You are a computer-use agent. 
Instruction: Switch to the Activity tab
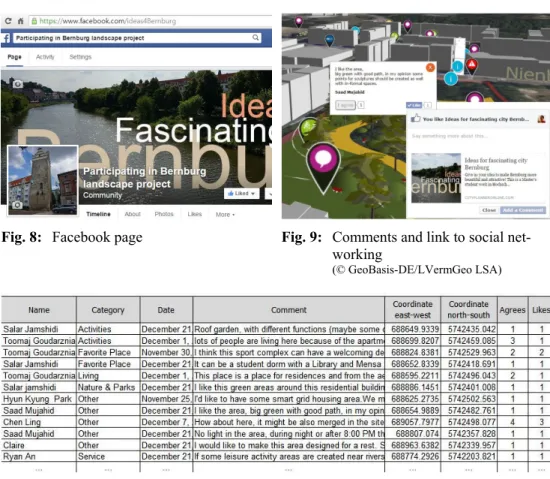click(45, 57)
